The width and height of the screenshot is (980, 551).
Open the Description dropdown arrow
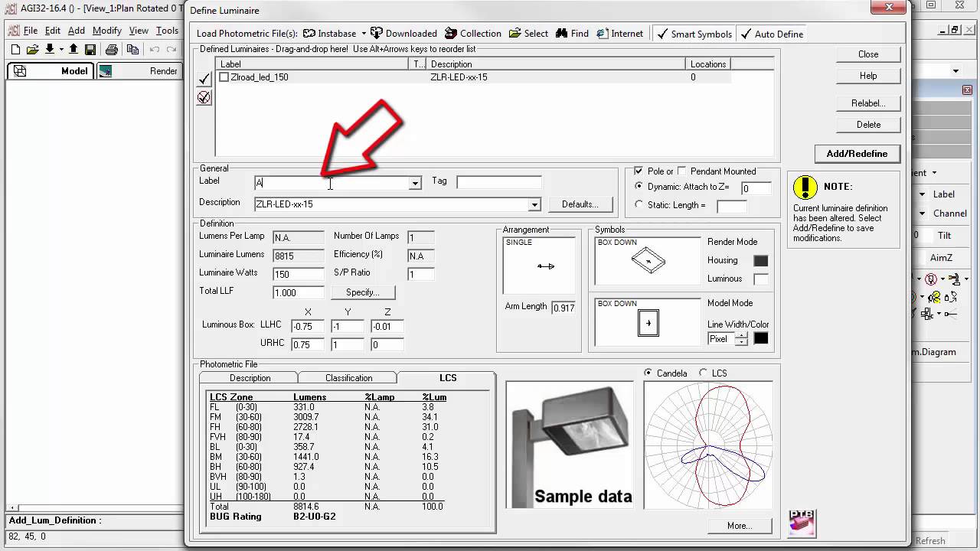tap(534, 204)
